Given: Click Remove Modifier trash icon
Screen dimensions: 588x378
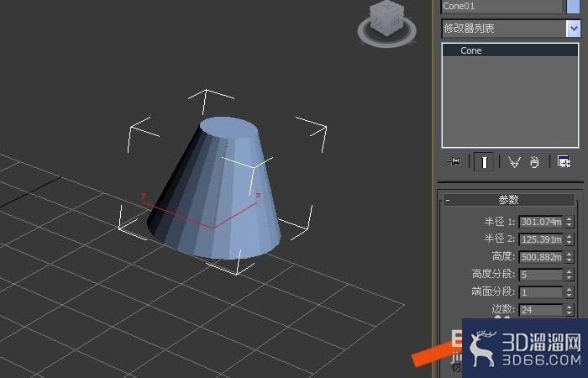Looking at the screenshot, I should tap(534, 162).
